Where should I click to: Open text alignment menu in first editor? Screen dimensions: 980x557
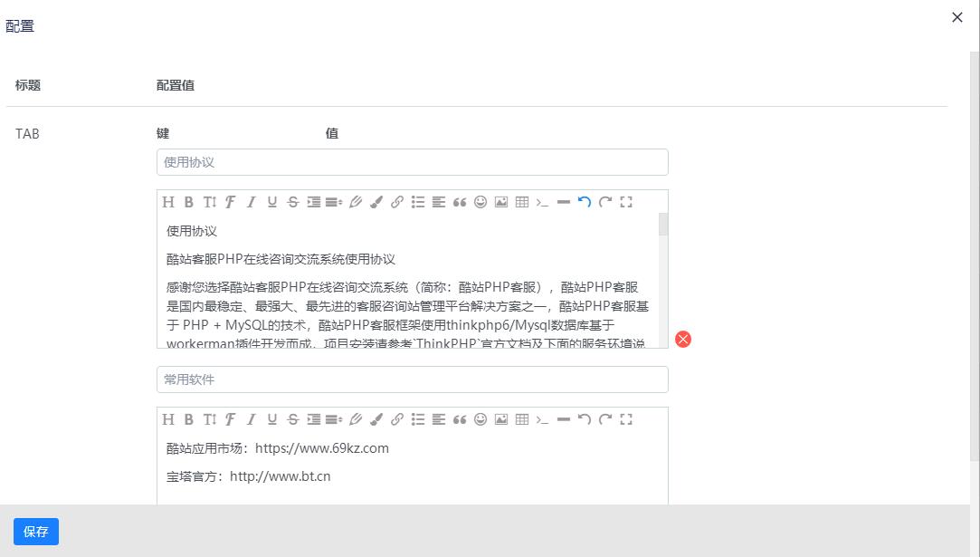coord(439,202)
